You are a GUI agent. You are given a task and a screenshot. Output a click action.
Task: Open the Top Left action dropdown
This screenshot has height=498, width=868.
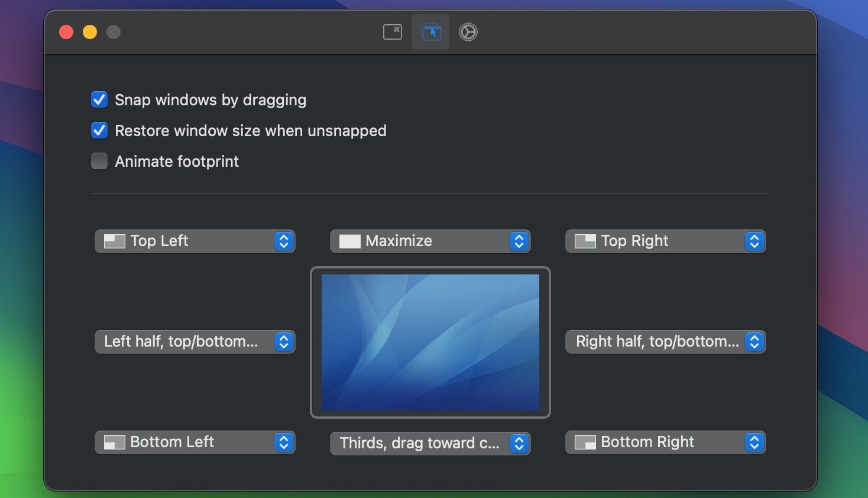283,241
